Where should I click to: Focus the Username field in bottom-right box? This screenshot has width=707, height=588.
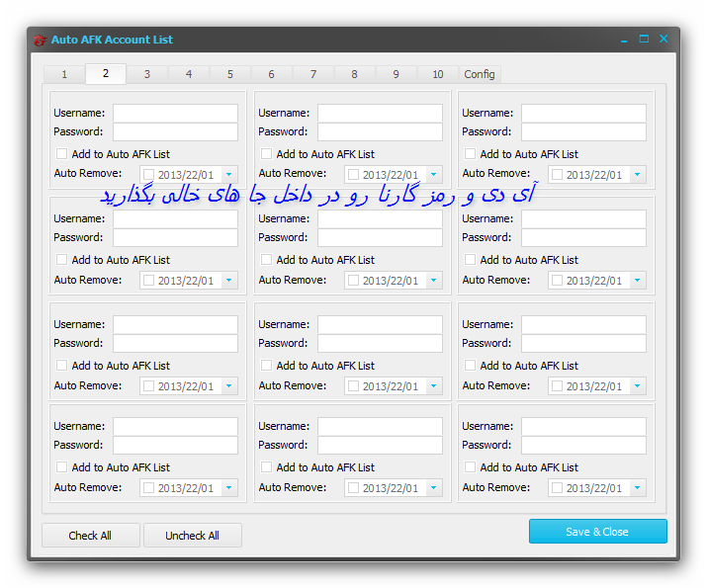coord(584,426)
